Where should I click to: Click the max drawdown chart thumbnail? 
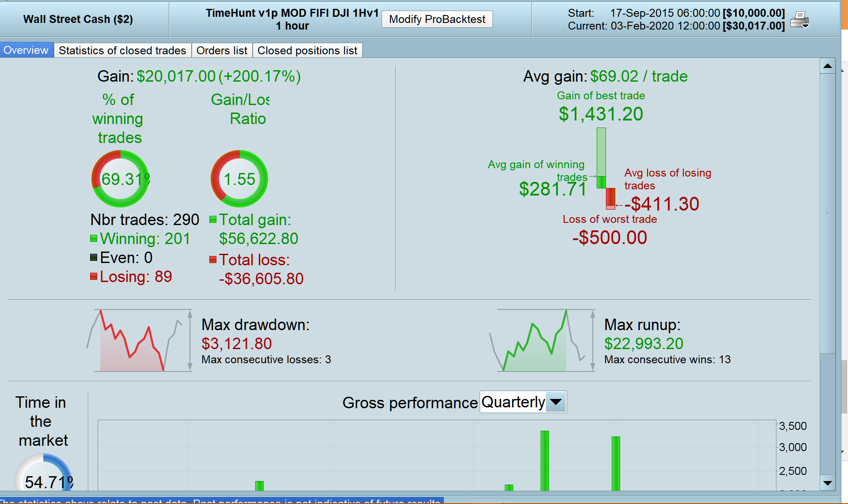(139, 340)
